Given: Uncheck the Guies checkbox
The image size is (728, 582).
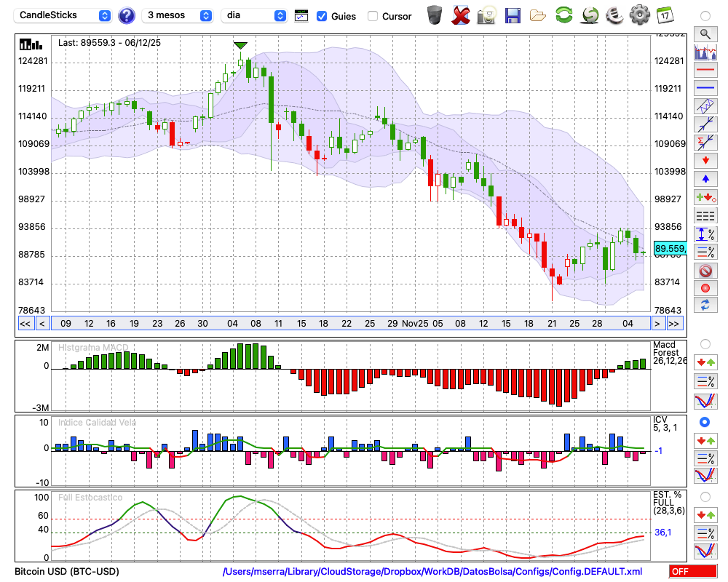Looking at the screenshot, I should (322, 16).
